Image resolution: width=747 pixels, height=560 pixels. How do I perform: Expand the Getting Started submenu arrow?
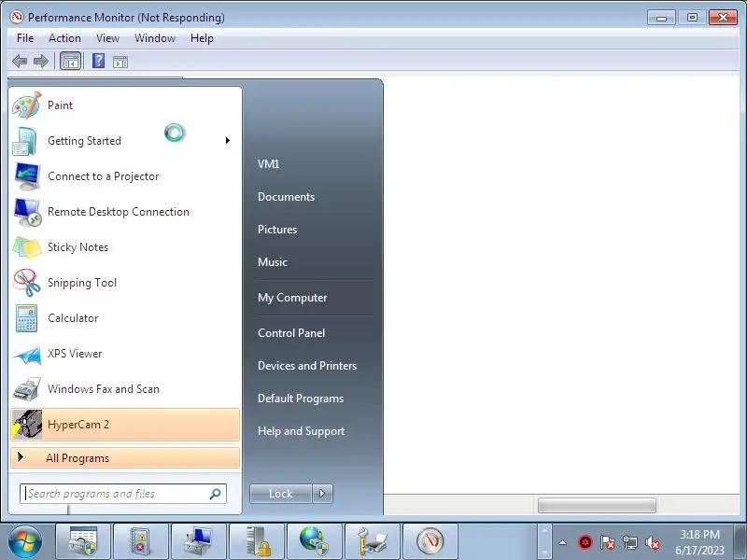click(x=228, y=141)
